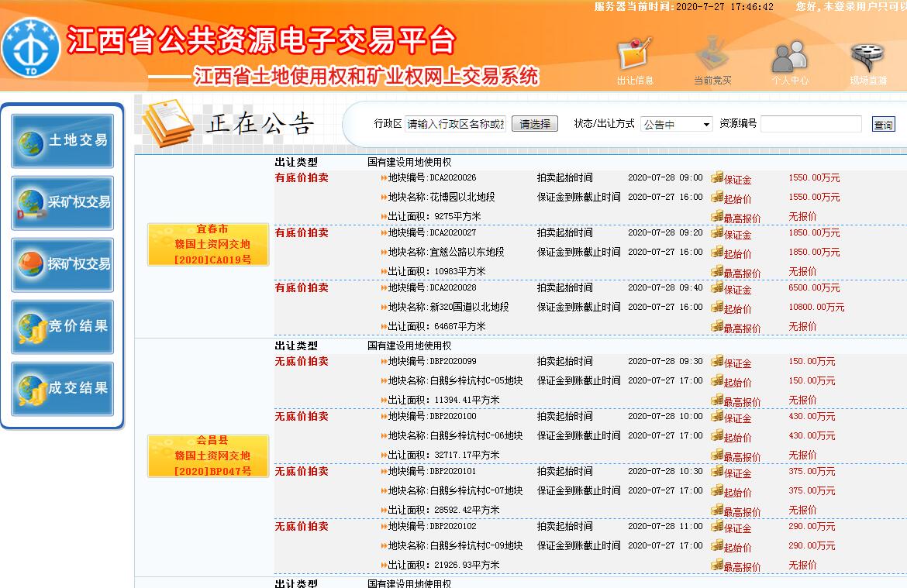Click the 当前竞买 auction hammer icon
The image size is (907, 588).
click(712, 56)
